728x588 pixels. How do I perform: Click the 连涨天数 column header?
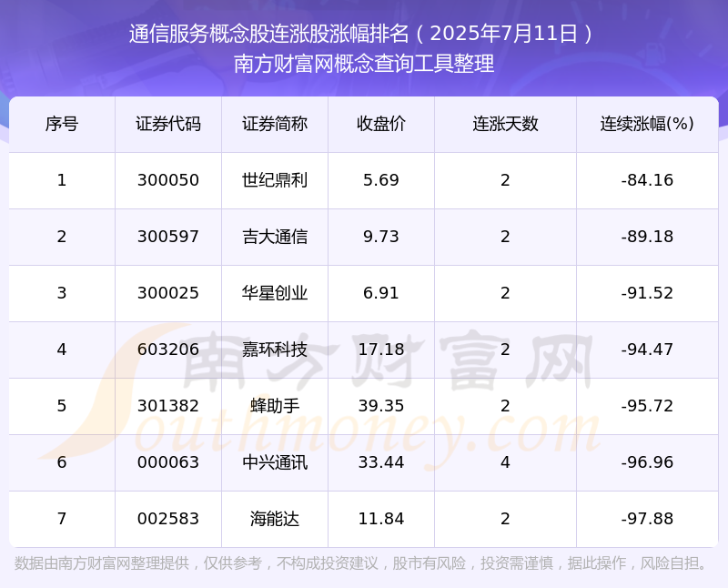505,124
